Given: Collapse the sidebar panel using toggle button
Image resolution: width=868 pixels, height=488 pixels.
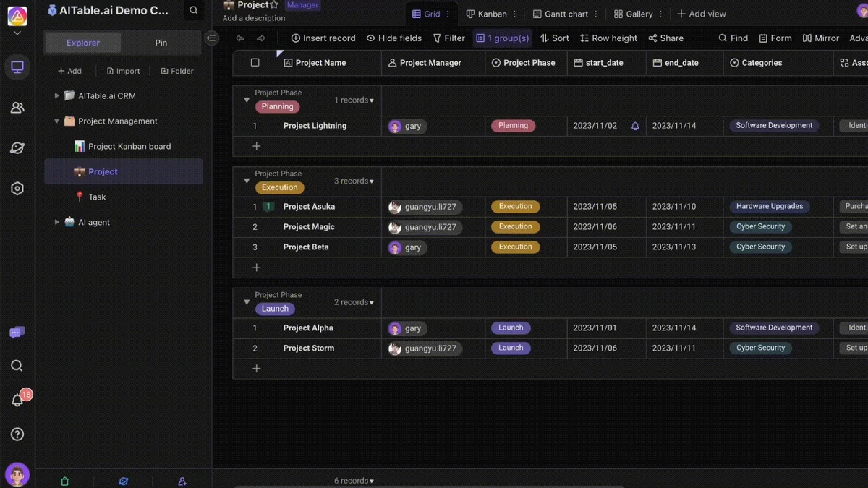Looking at the screenshot, I should click(211, 38).
